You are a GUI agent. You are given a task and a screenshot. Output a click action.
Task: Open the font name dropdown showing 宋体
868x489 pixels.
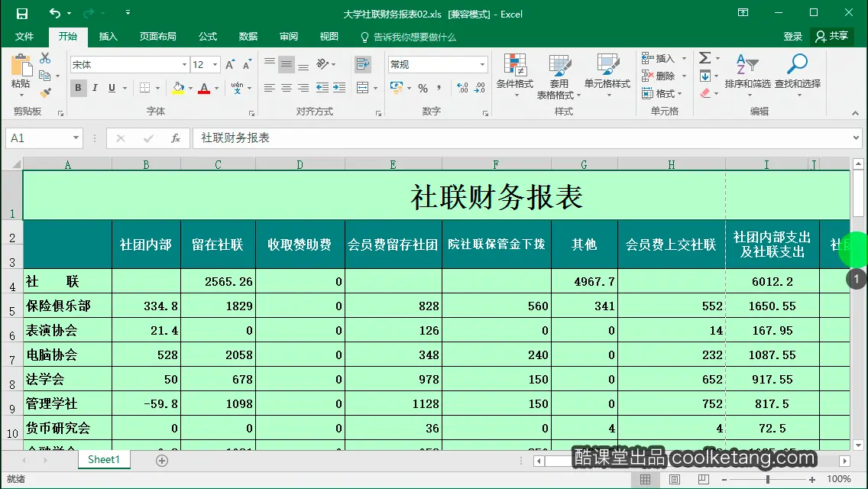point(184,65)
